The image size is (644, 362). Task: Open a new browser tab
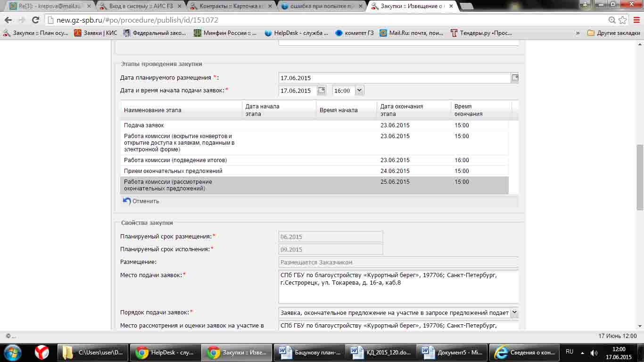click(466, 6)
